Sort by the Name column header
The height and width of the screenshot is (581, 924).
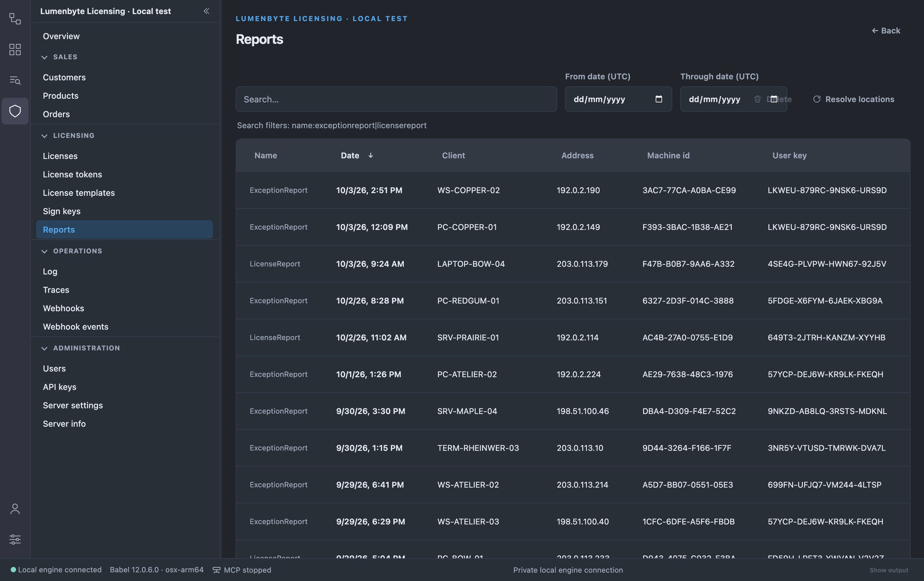[x=265, y=155]
